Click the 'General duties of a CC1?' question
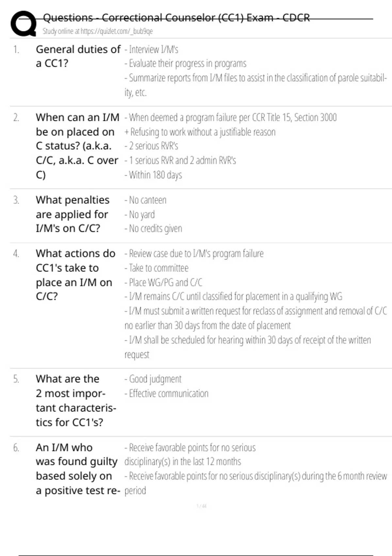The image size is (392, 556). (x=78, y=56)
